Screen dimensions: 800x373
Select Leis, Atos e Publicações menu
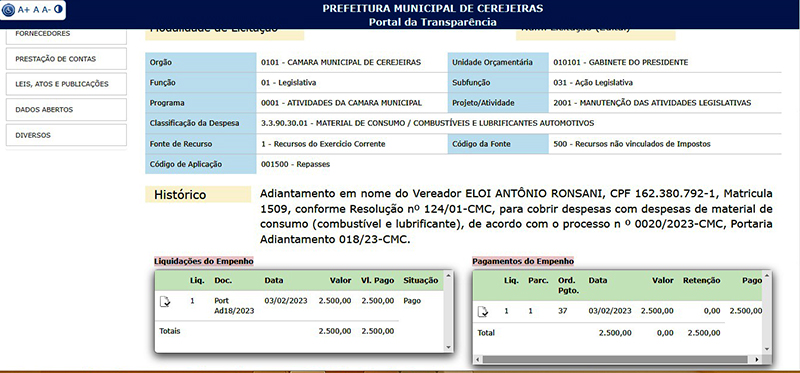(x=66, y=84)
